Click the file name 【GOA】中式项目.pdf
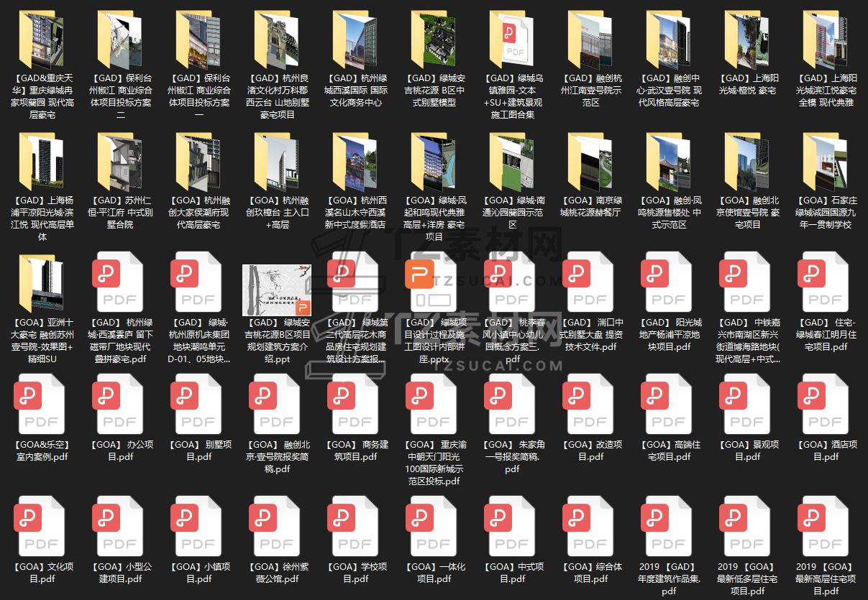The height and width of the screenshot is (600, 868). point(513,573)
